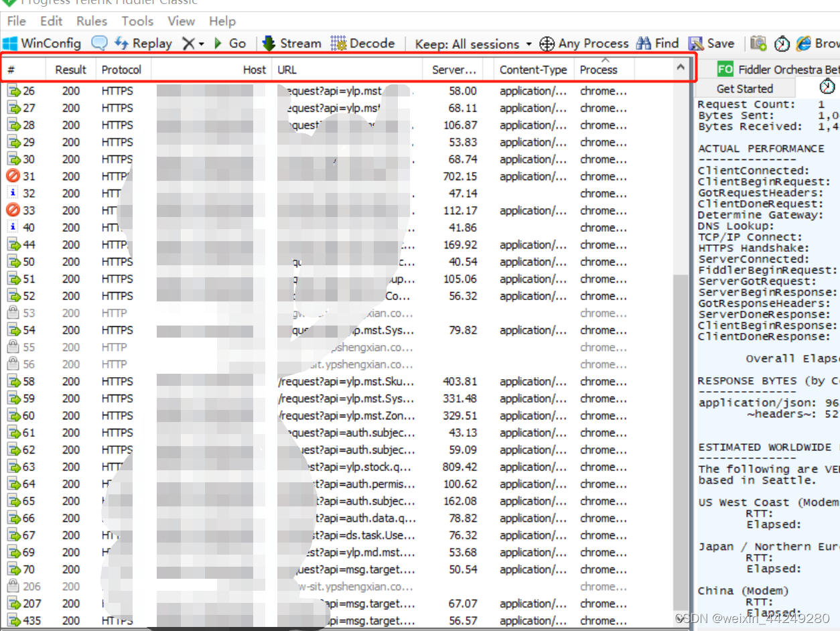
Task: Click the camera screenshot icon
Action: 758,44
